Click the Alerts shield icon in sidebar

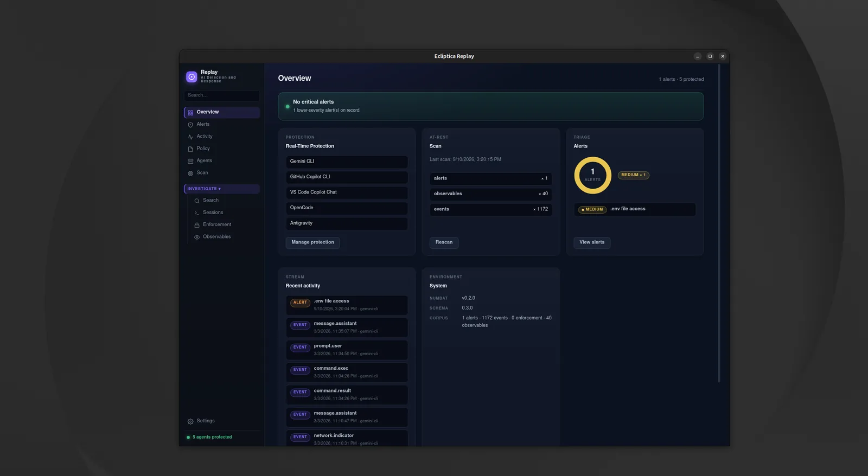pos(190,125)
